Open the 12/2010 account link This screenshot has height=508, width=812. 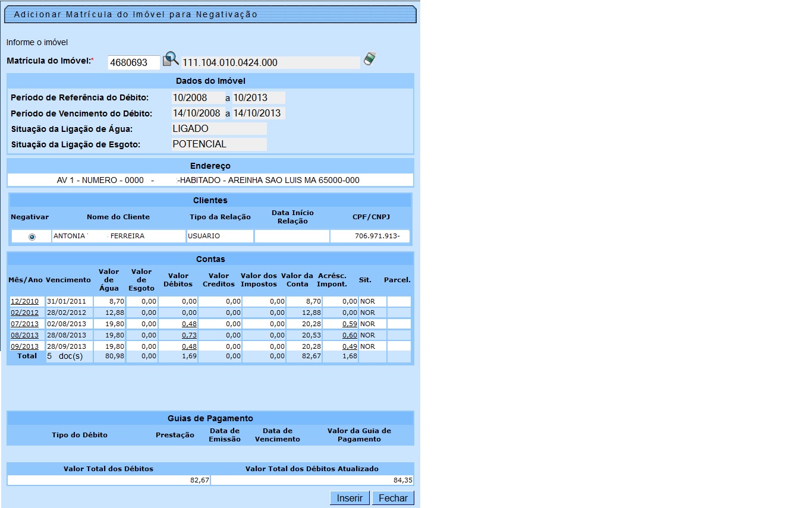click(24, 302)
